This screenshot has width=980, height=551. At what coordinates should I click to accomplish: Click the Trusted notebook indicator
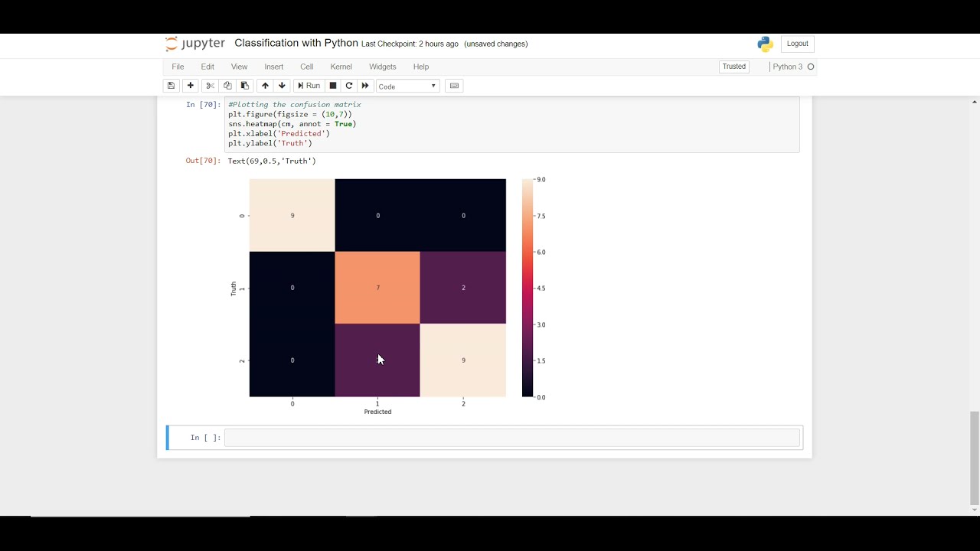733,67
